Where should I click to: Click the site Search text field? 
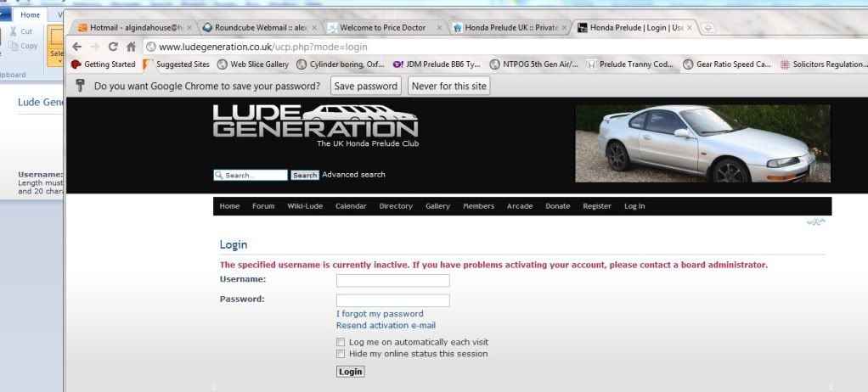click(x=251, y=176)
